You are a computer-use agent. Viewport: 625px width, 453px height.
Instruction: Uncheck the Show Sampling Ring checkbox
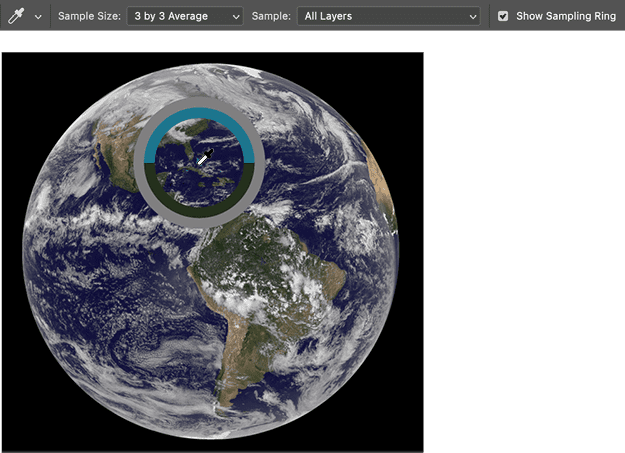[x=503, y=17]
